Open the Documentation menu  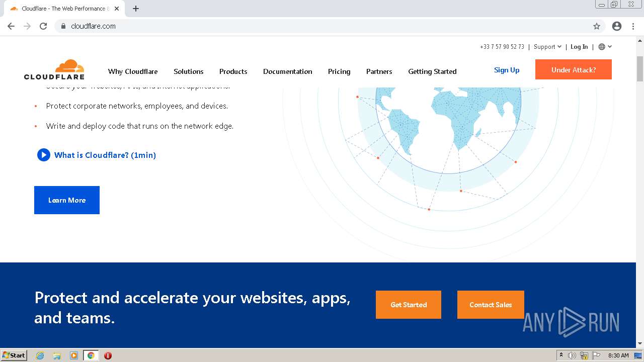click(288, 71)
